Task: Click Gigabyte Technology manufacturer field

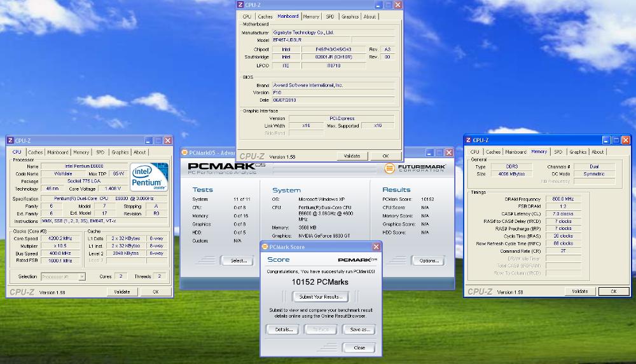Action: click(x=333, y=32)
